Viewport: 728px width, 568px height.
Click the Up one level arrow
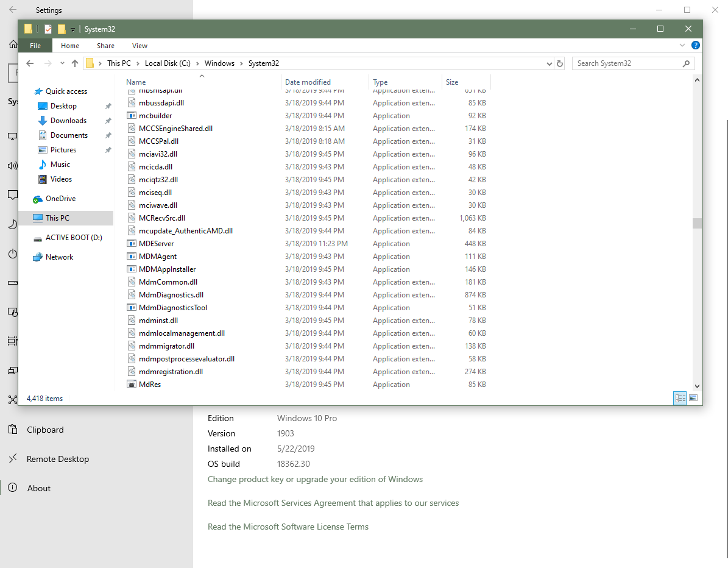(75, 63)
